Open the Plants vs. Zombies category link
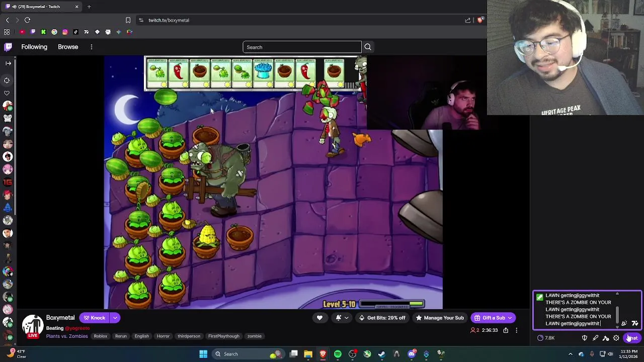644x362 pixels. 67,336
